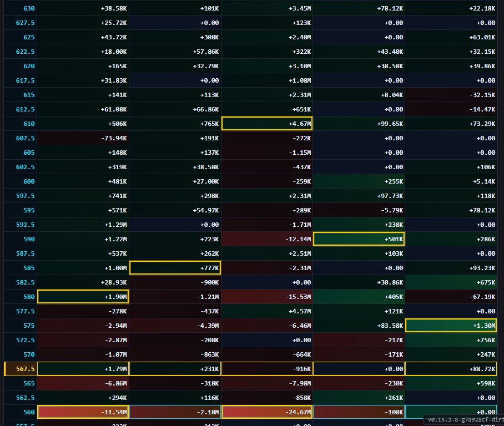Click the 570 strike label

point(29,354)
